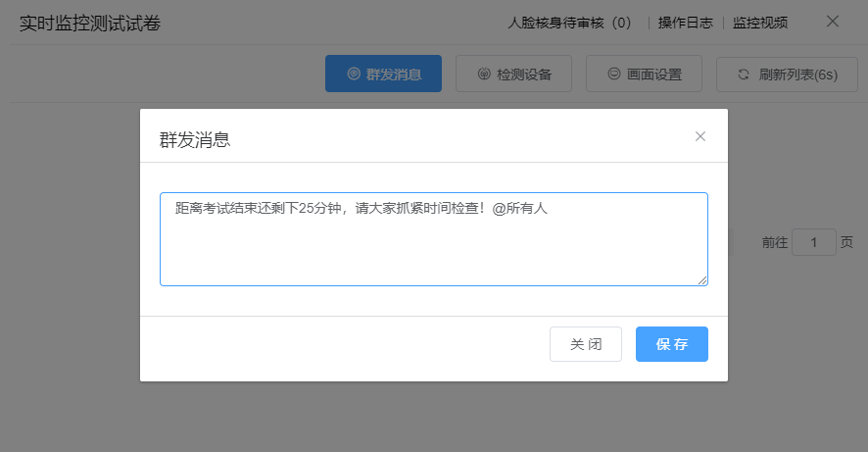868x452 pixels.
Task: Focus the group message text area
Action: (x=433, y=245)
